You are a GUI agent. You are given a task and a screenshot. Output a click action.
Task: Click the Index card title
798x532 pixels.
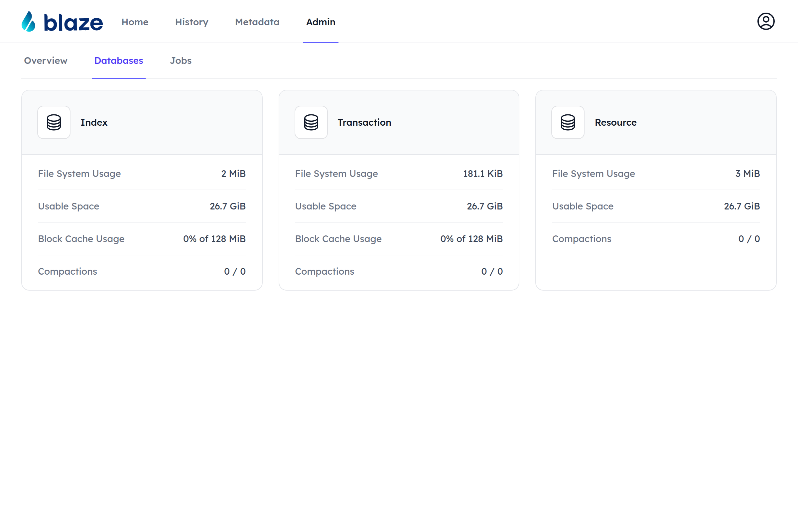(x=94, y=122)
